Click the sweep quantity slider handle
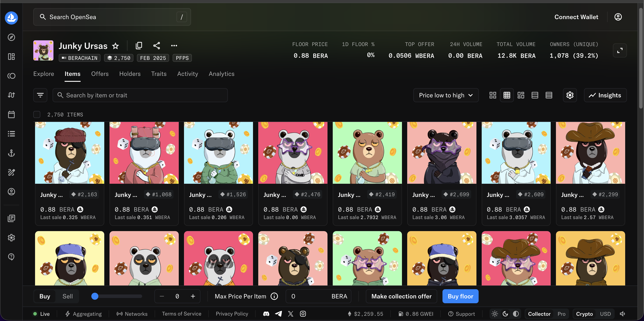Viewport: 644px width, 321px height. (95, 296)
